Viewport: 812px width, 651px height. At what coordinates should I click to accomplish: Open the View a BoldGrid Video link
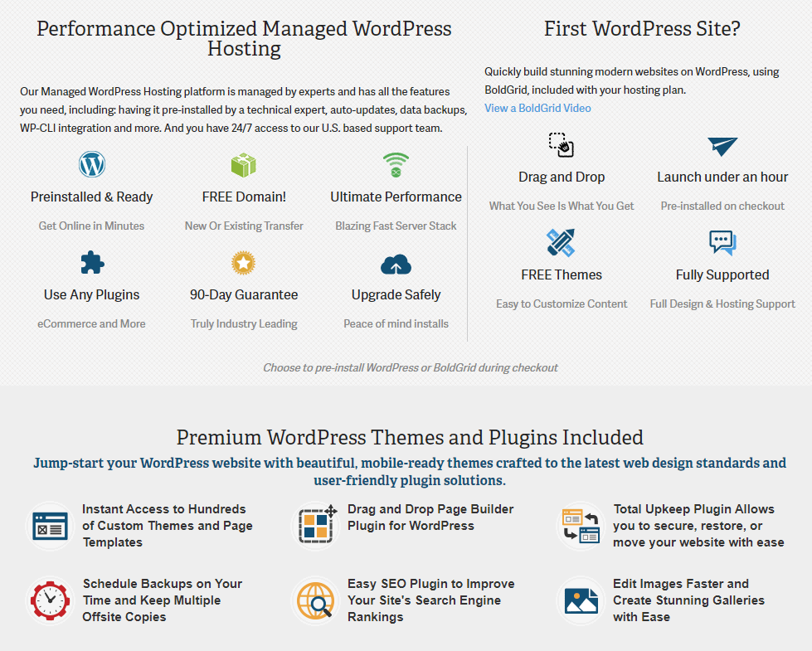(x=537, y=108)
